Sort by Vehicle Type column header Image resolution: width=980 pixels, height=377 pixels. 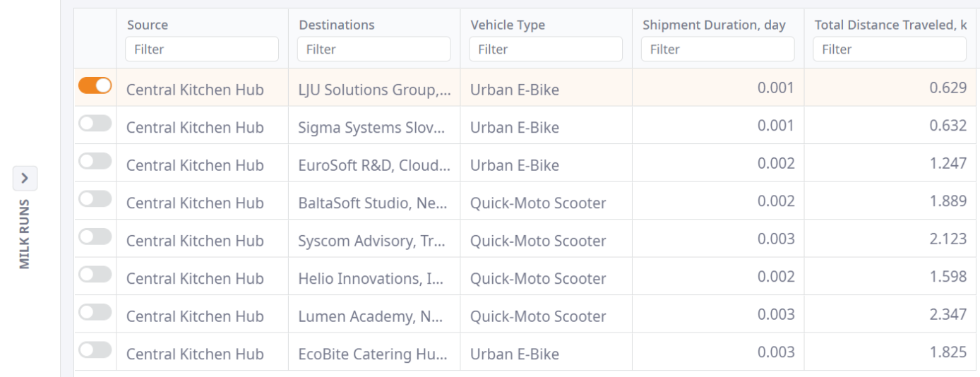[508, 25]
